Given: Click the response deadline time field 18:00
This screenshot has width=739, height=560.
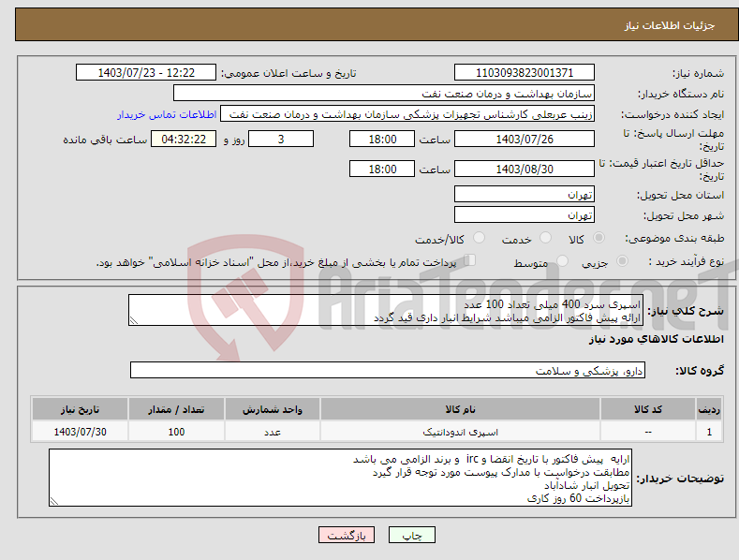Looking at the screenshot, I should pos(382,139).
